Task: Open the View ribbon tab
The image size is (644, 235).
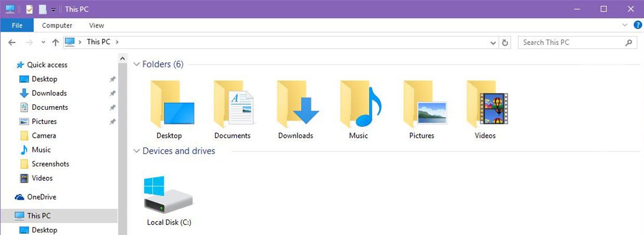Action: [96, 25]
